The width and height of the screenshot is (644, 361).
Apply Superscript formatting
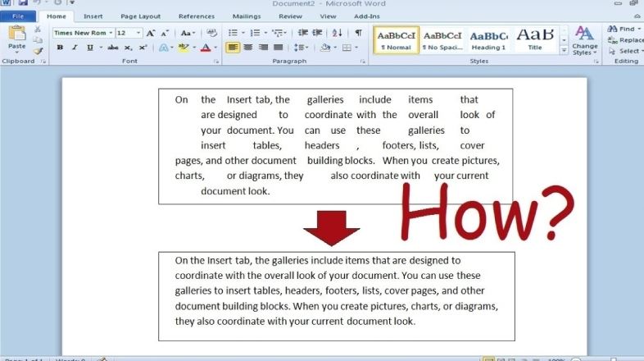click(143, 48)
